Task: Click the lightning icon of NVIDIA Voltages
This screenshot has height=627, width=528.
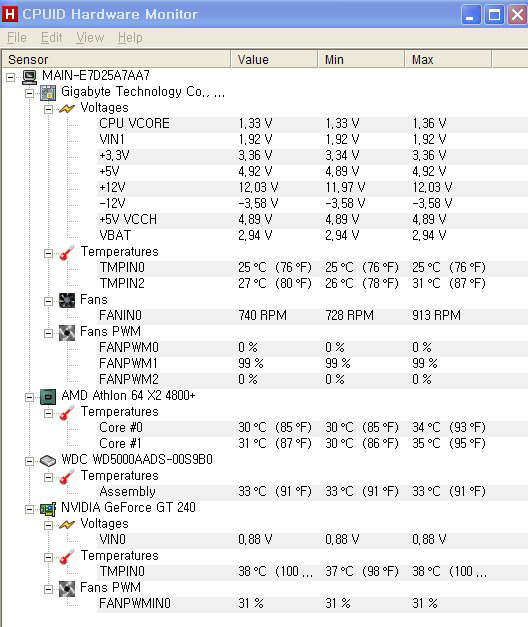Action: [67, 524]
